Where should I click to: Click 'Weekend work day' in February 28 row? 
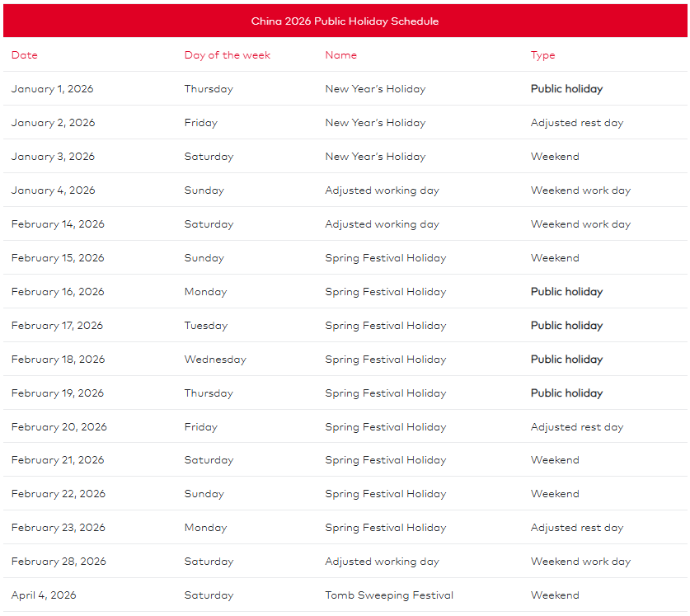click(x=581, y=562)
